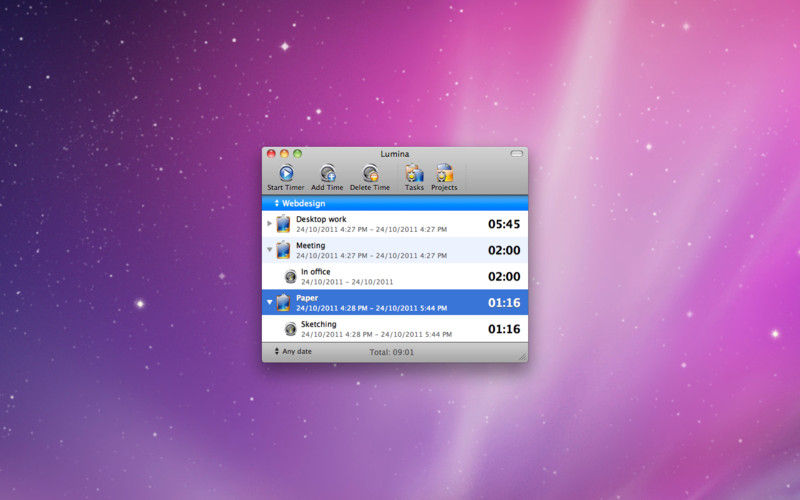
Task: Click the Sketching 01:16 duration
Action: [504, 329]
